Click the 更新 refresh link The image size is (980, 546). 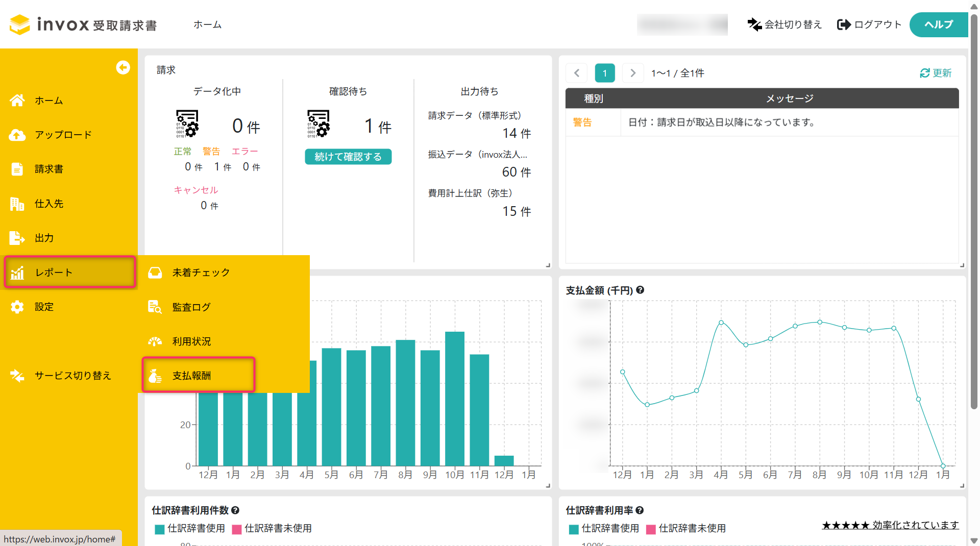(936, 73)
